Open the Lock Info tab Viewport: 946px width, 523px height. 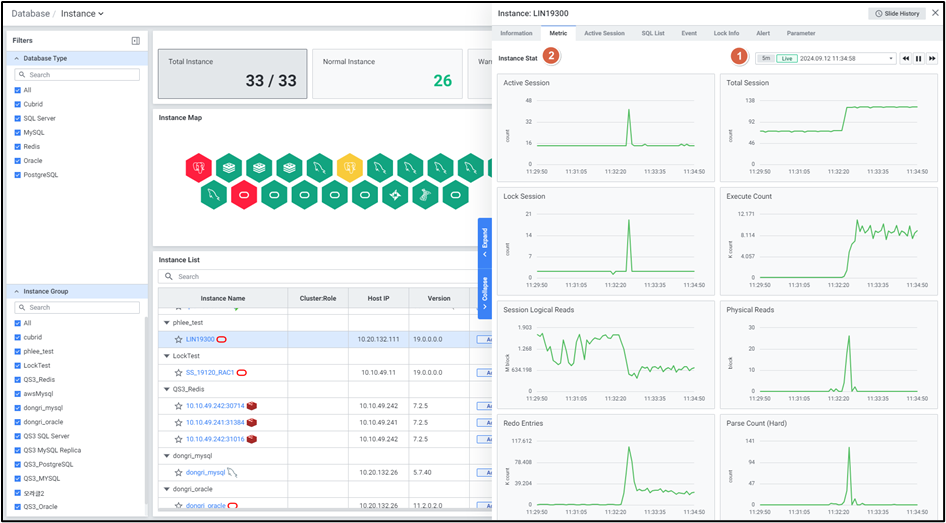[x=726, y=33]
